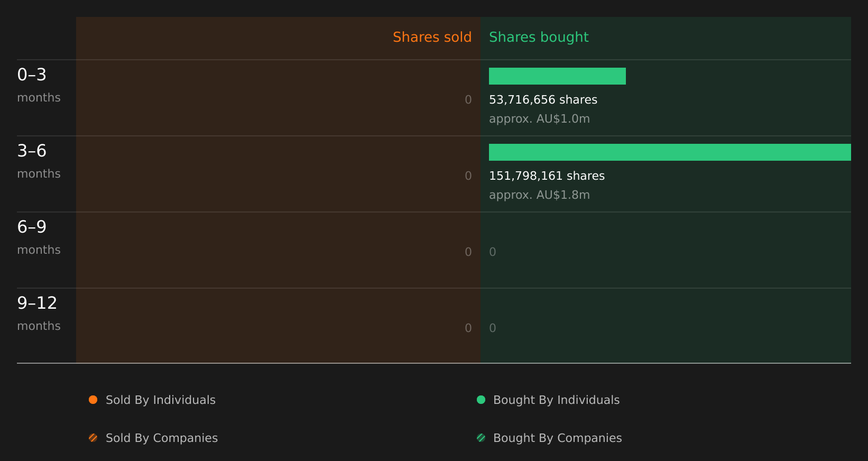Click shares bought zero in 6–9 months row
The height and width of the screenshot is (461, 868).
click(x=493, y=252)
